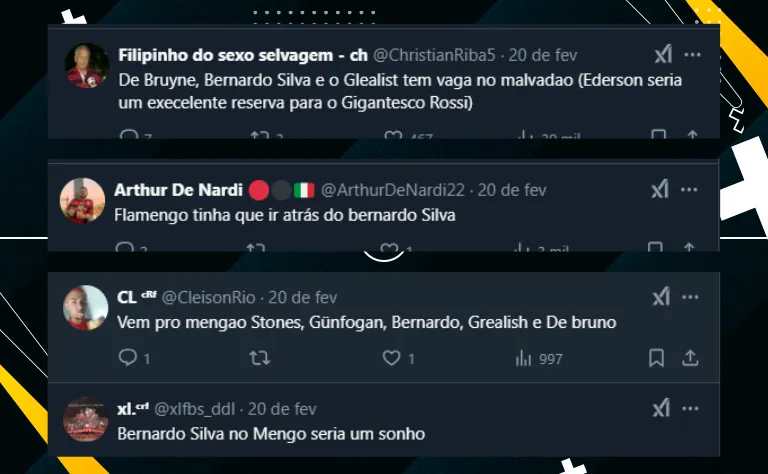The image size is (768, 474).
Task: Click Grok icon on CL's tweet
Action: click(x=660, y=298)
